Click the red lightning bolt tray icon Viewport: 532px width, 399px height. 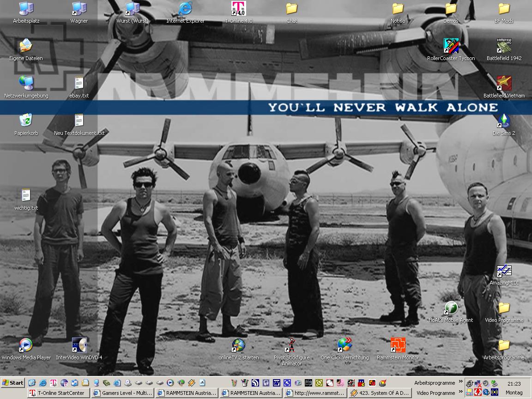[478, 393]
